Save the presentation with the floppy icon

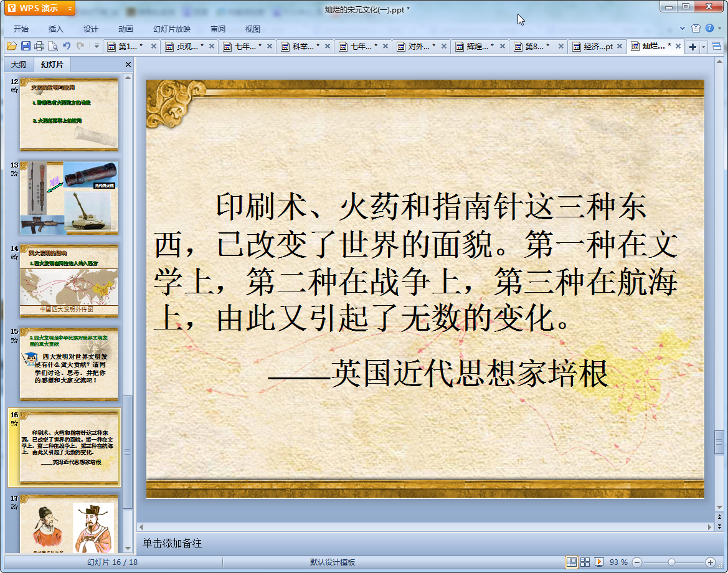26,46
